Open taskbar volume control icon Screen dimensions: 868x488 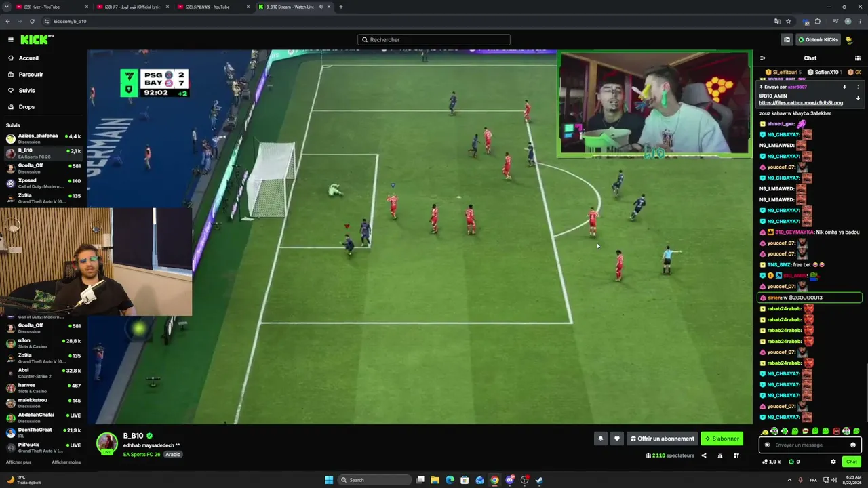pos(835,480)
